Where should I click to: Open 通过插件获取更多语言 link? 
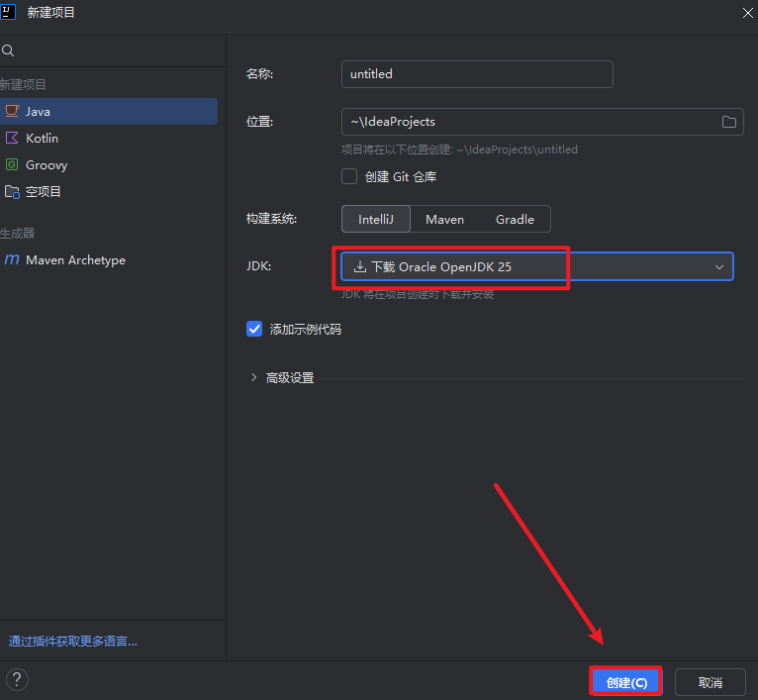73,641
